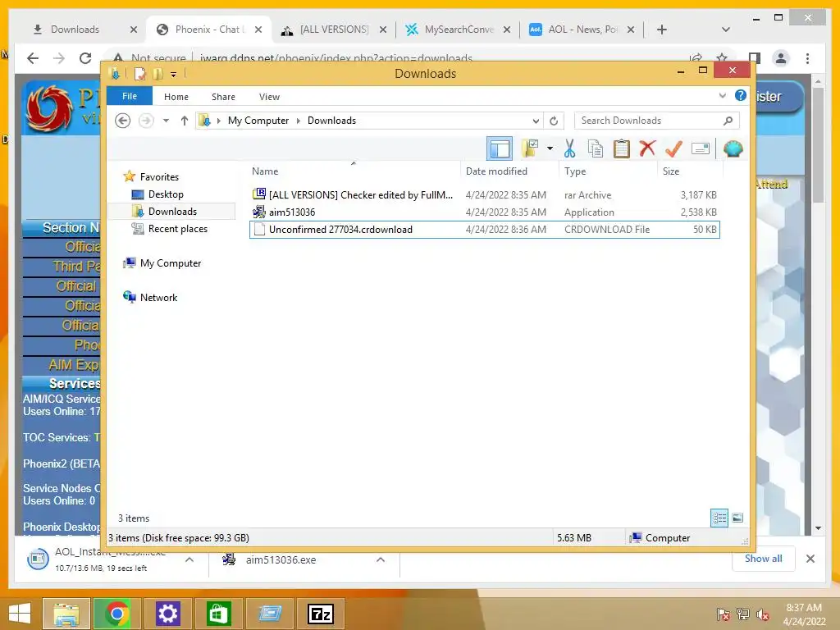Open the Customize Quick Access Toolbar dropdown
The width and height of the screenshot is (840, 630).
pyautogui.click(x=174, y=75)
